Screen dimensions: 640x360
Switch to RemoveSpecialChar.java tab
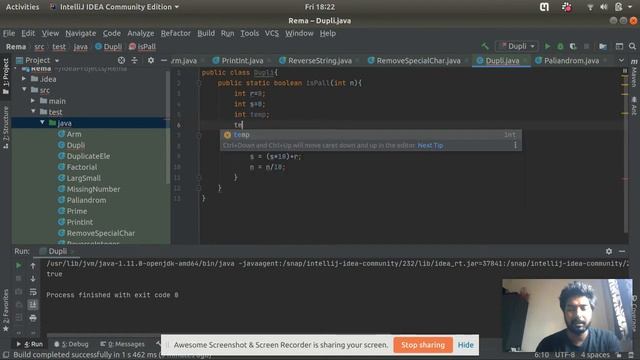(418, 60)
